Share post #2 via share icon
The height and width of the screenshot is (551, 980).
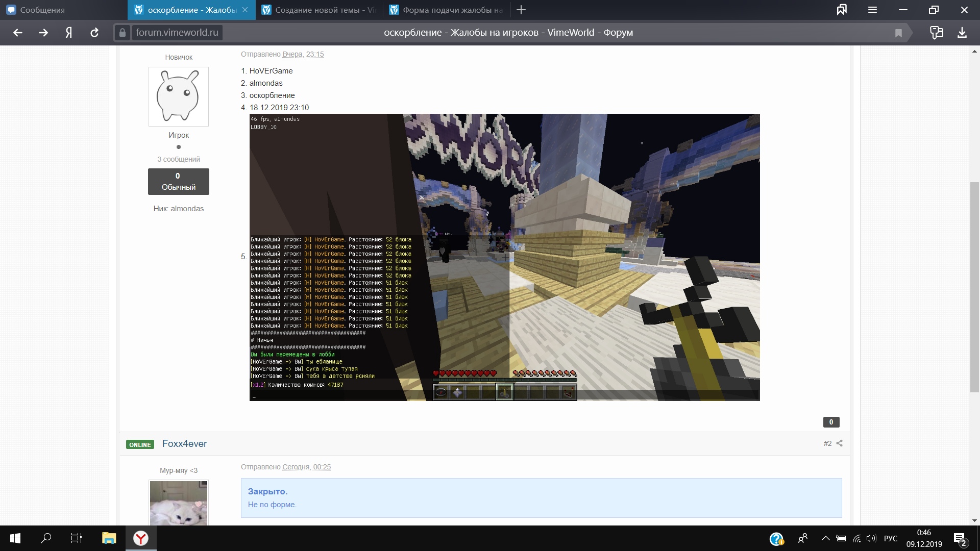[x=840, y=443]
